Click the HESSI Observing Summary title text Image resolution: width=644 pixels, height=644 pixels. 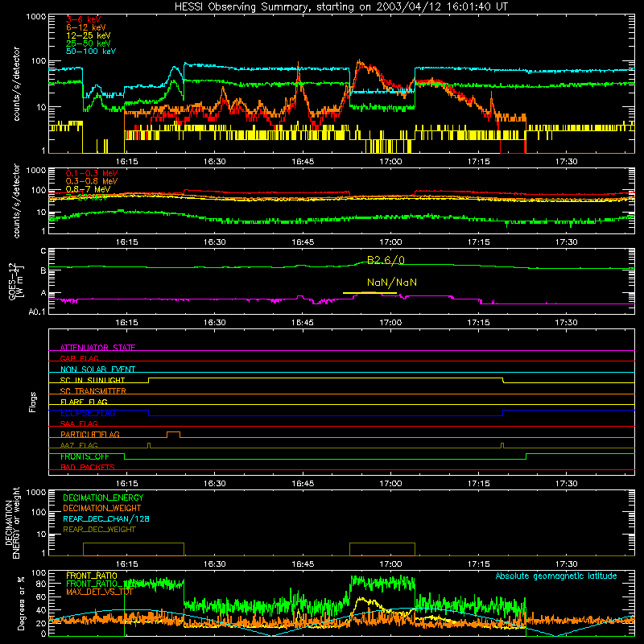(341, 7)
